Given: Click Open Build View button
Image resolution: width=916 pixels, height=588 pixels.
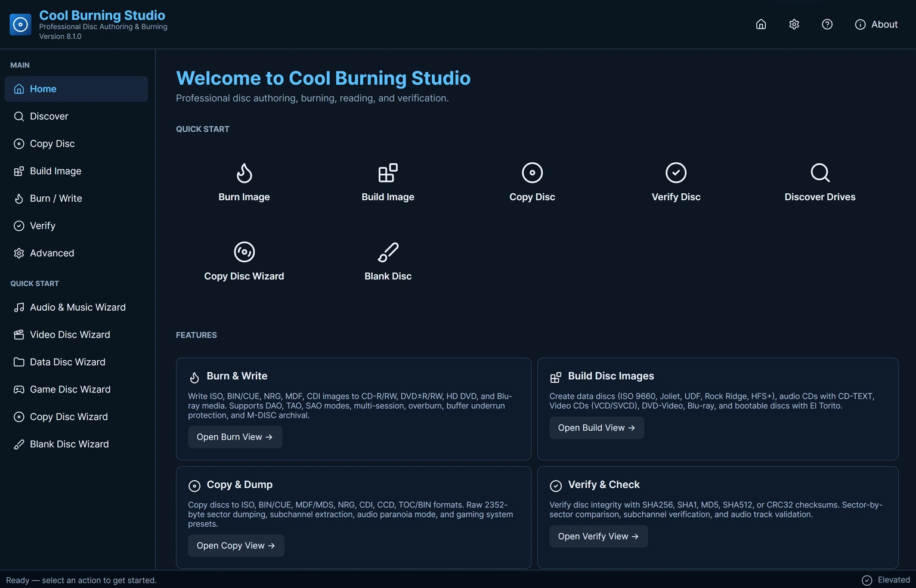Looking at the screenshot, I should coord(596,428).
